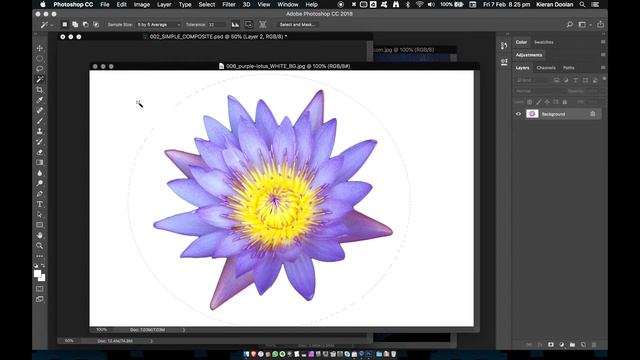Select the Eraser tool
The height and width of the screenshot is (360, 640).
(x=40, y=152)
